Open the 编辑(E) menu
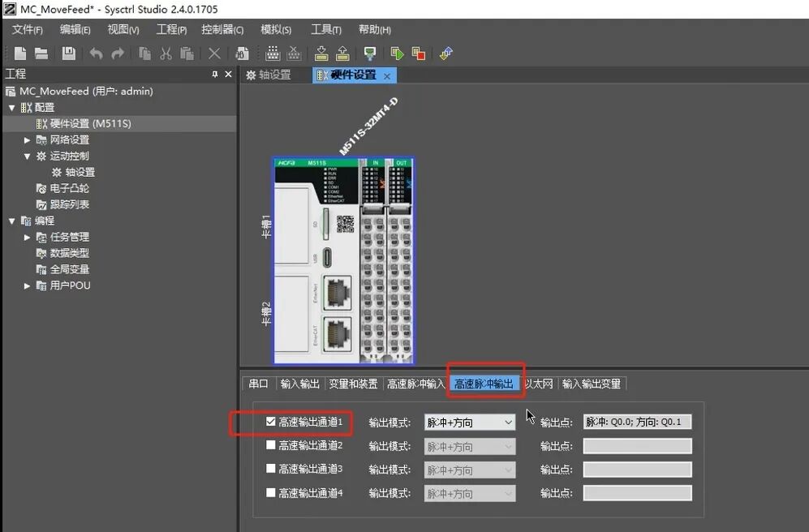This screenshot has width=809, height=532. click(x=75, y=30)
